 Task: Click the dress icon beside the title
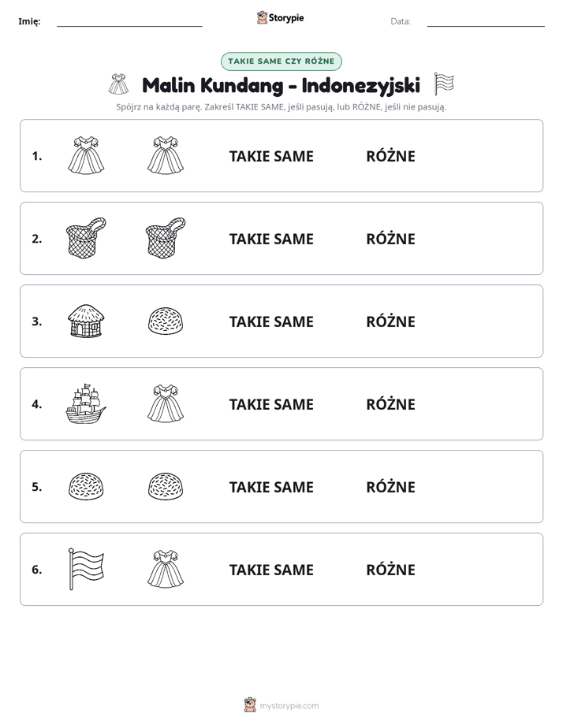[118, 84]
